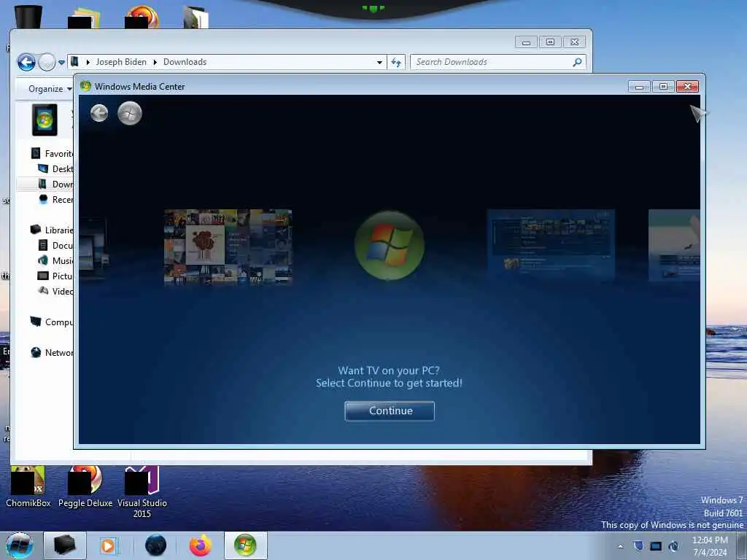Select Pictures library in the navigation pane

click(x=55, y=276)
